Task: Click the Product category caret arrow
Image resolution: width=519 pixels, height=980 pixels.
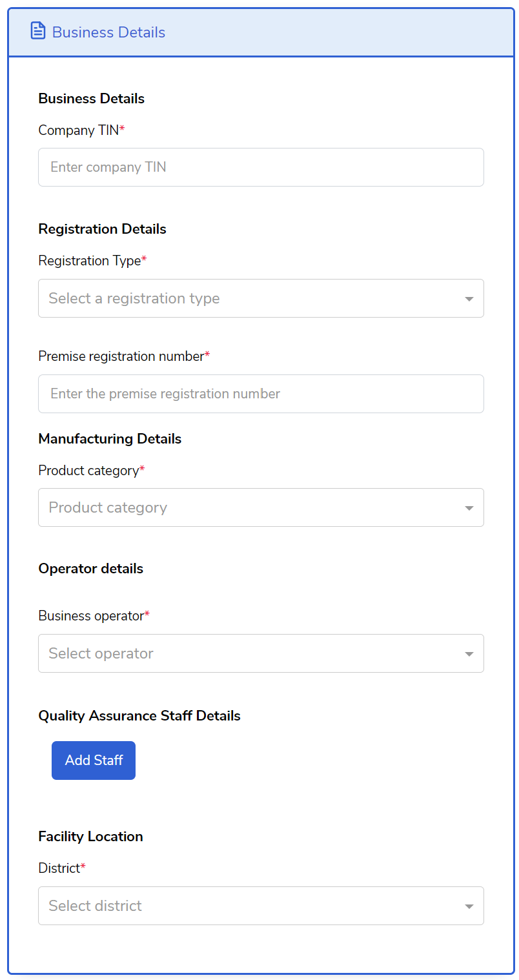Action: click(469, 508)
